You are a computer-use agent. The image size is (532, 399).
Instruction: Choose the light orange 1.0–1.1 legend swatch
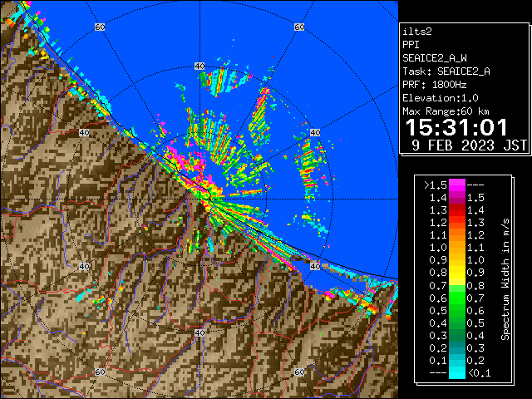tap(457, 248)
